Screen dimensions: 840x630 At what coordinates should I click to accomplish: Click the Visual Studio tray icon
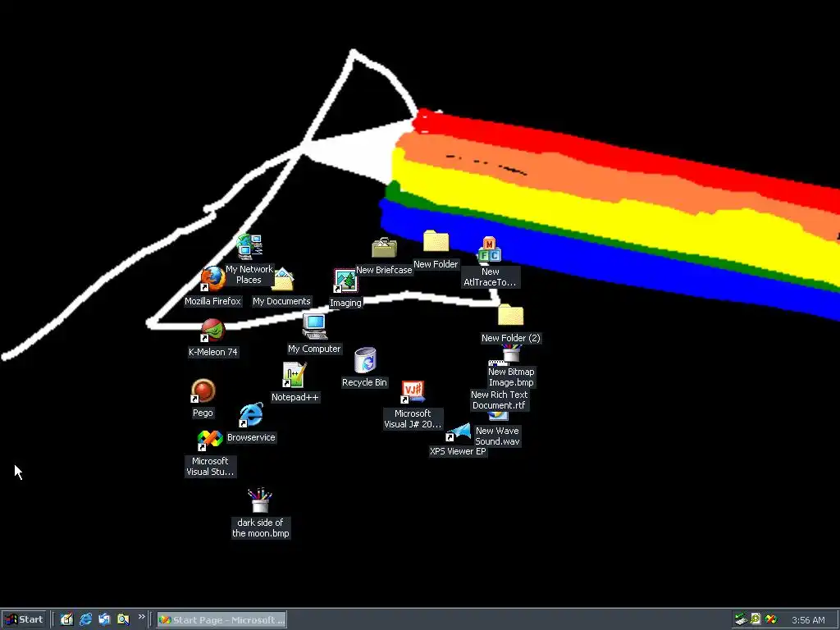(771, 620)
